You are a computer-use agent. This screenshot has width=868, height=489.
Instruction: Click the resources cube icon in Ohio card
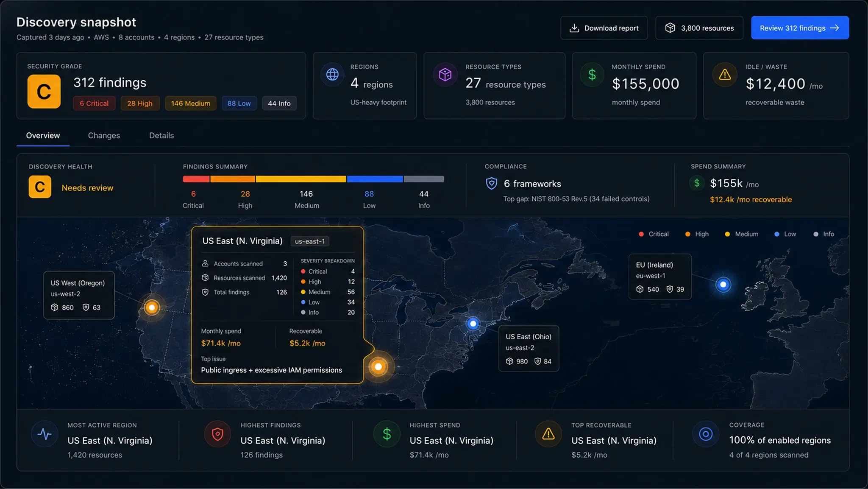click(x=509, y=361)
